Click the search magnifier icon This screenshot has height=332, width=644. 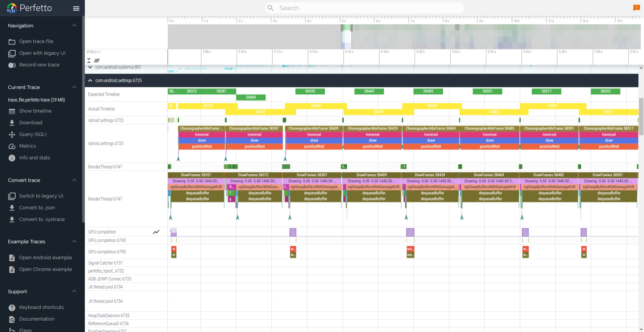(x=271, y=8)
